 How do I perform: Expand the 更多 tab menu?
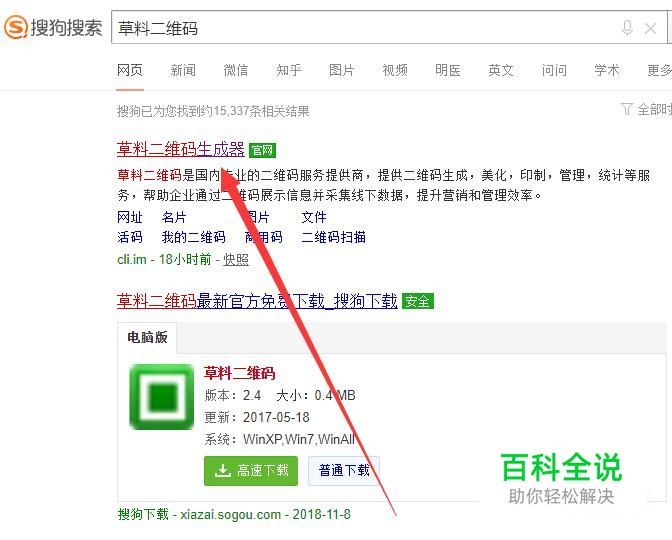[659, 70]
